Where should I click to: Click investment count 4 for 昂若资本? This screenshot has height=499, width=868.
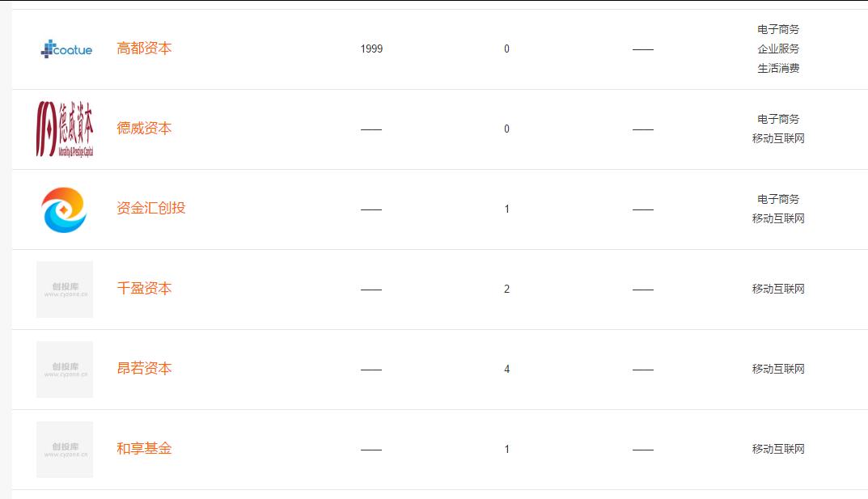pos(506,369)
